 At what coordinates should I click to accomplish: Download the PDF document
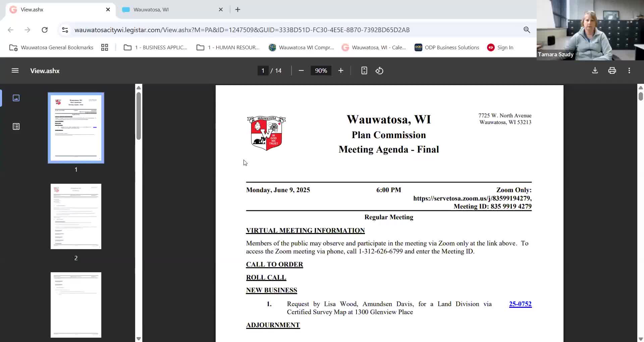click(x=595, y=70)
